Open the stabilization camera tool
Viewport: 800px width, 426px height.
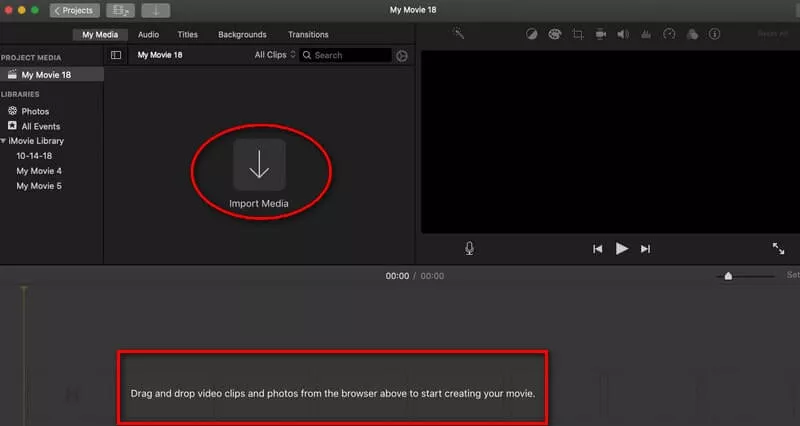[601, 34]
